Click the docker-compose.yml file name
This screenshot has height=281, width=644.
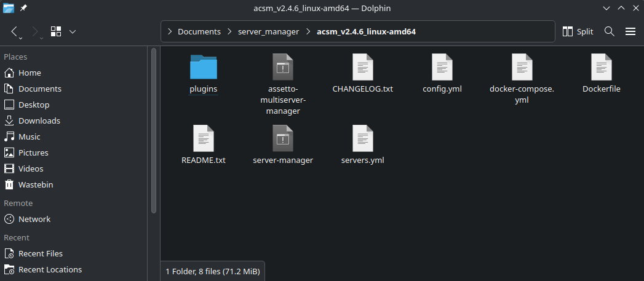pyautogui.click(x=522, y=95)
